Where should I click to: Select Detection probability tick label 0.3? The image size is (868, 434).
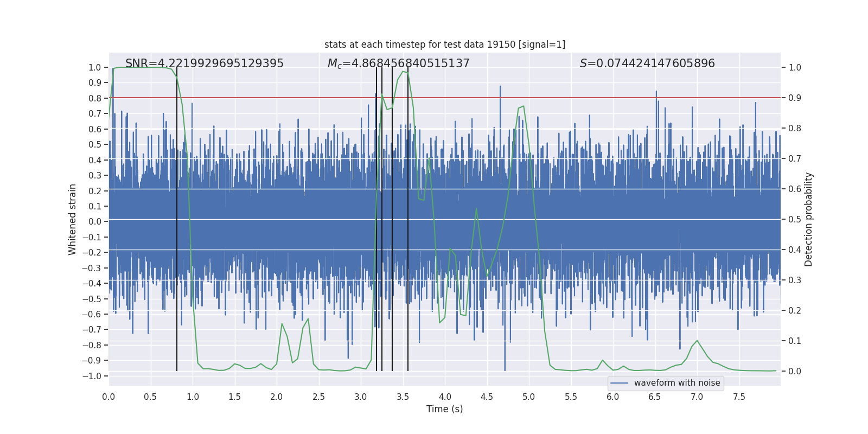[795, 280]
